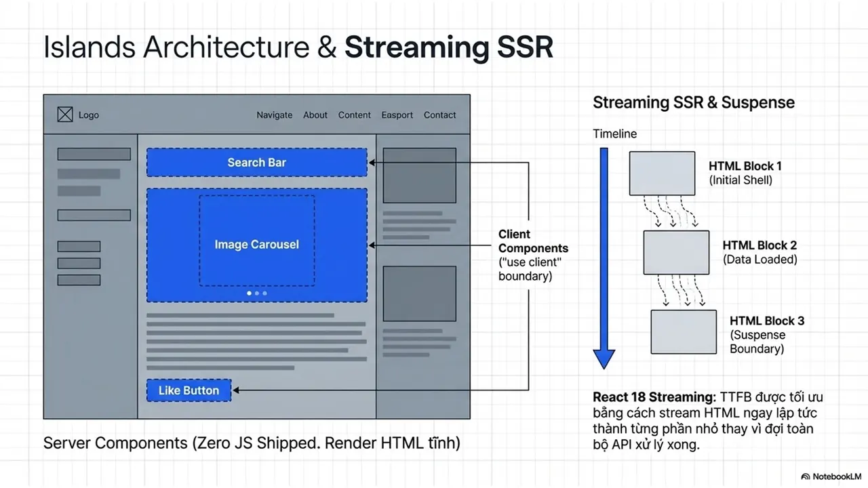Open the Easport nav item
This screenshot has height=488, width=868.
tap(397, 115)
